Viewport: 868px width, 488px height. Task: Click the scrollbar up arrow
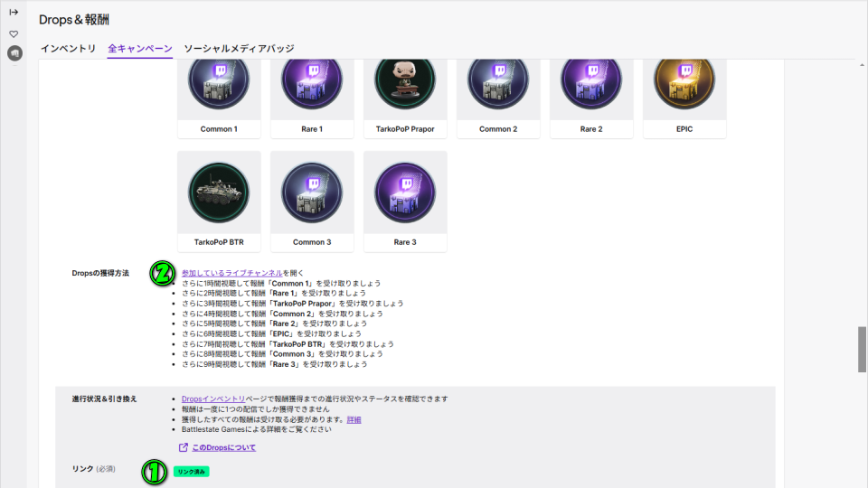862,65
